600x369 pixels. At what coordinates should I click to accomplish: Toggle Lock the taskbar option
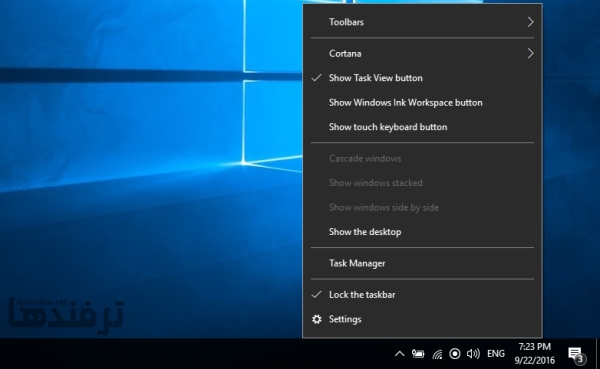tap(422, 294)
